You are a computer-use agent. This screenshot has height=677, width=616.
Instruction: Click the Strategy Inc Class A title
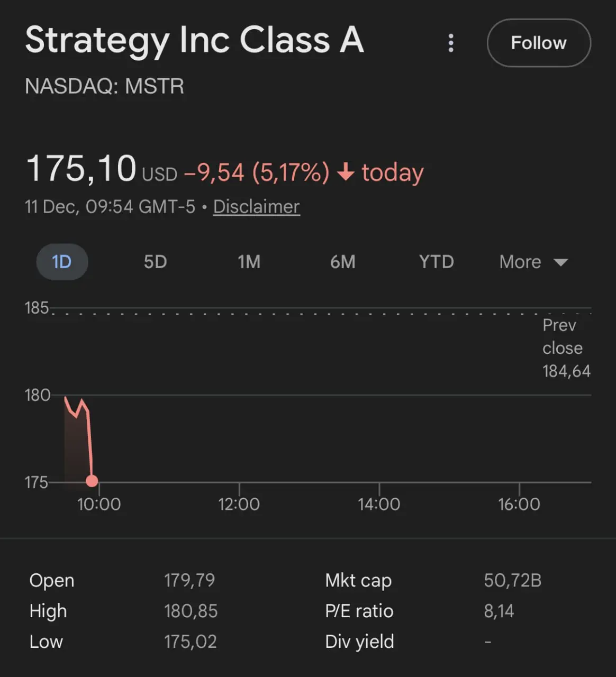[194, 40]
